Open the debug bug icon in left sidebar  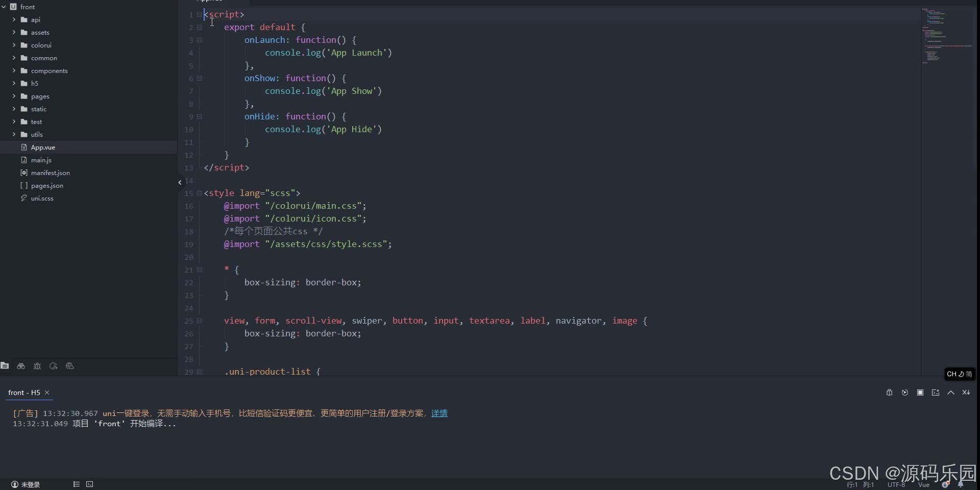(x=37, y=366)
